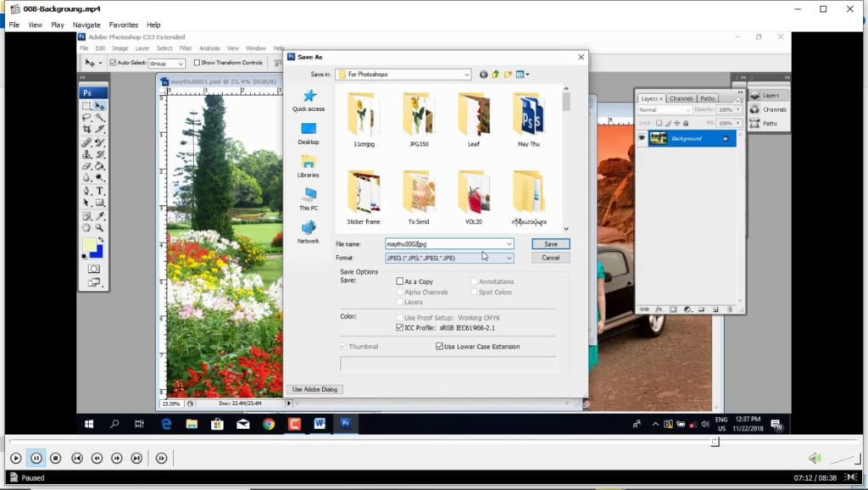Click the media player Play button
The image size is (868, 490).
click(x=15, y=459)
